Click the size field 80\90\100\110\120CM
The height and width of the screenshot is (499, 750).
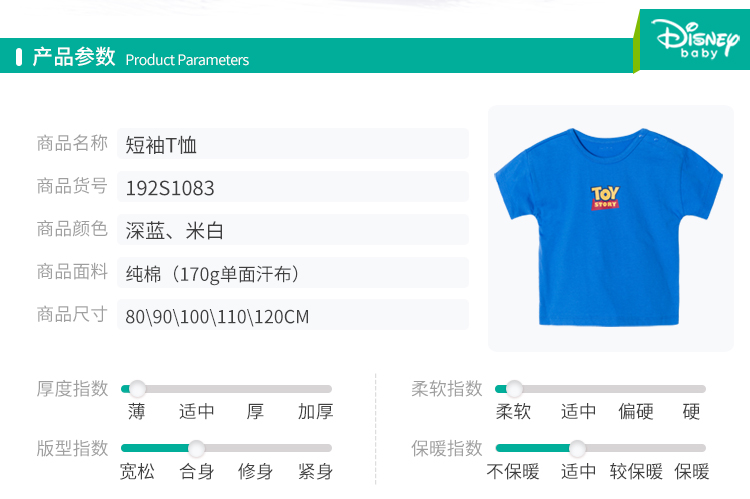pos(293,315)
